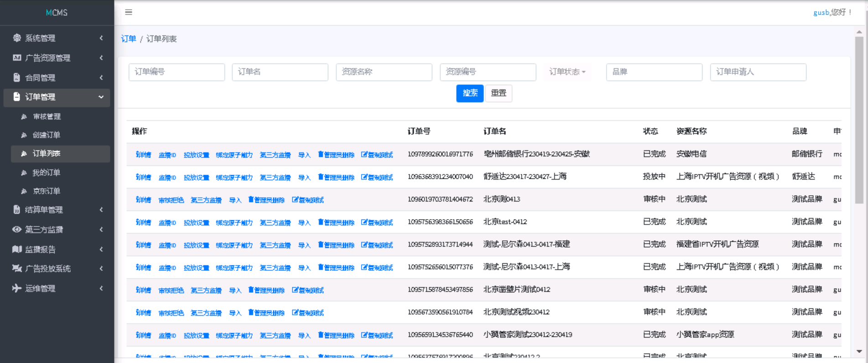Open 详情 for 亳州邮储银行 order
The width and height of the screenshot is (868, 363).
pyautogui.click(x=143, y=155)
